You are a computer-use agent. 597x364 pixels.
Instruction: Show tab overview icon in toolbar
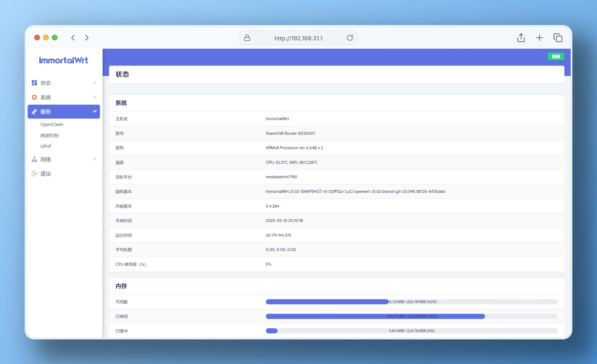(x=558, y=38)
